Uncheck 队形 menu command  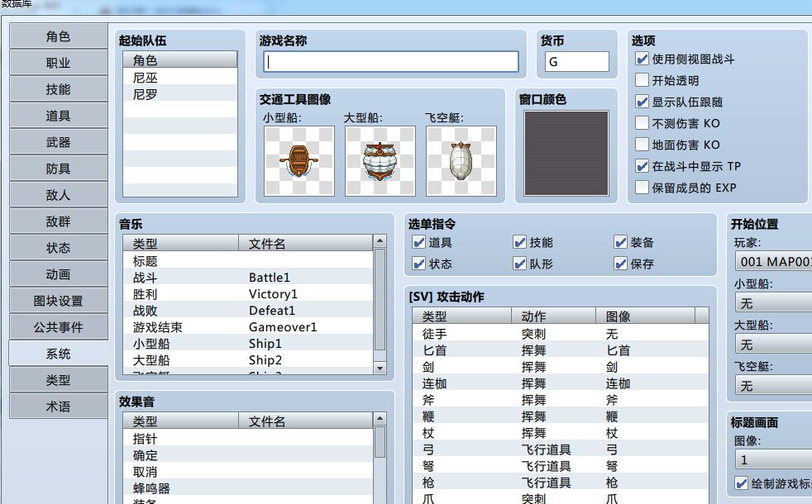pos(519,264)
